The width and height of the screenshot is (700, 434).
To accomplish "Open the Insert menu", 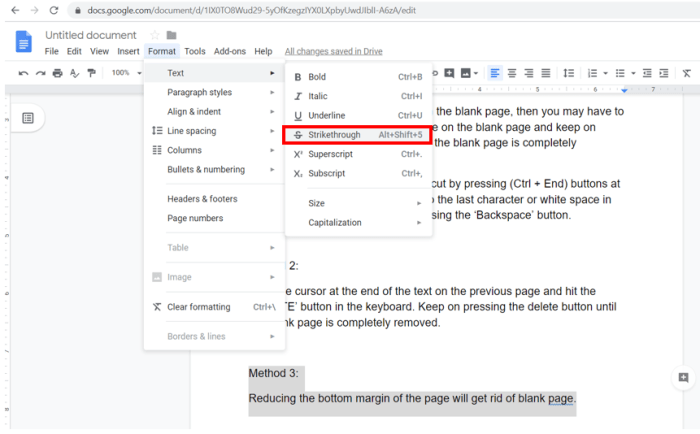I will tap(128, 51).
